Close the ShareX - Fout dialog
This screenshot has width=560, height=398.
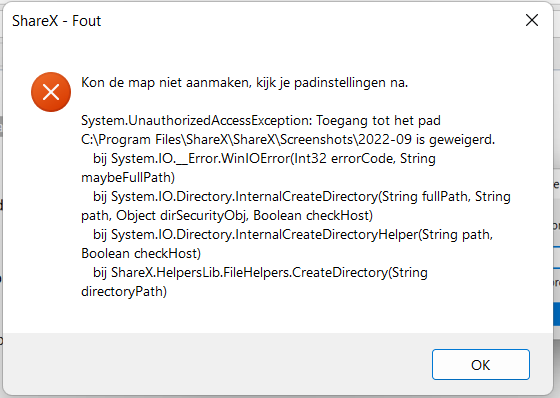click(x=532, y=20)
